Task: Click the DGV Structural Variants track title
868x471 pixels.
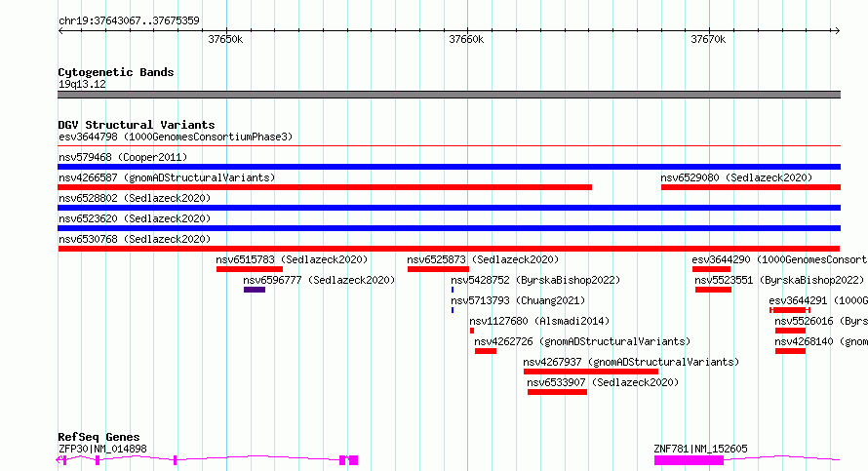Action: tap(137, 125)
